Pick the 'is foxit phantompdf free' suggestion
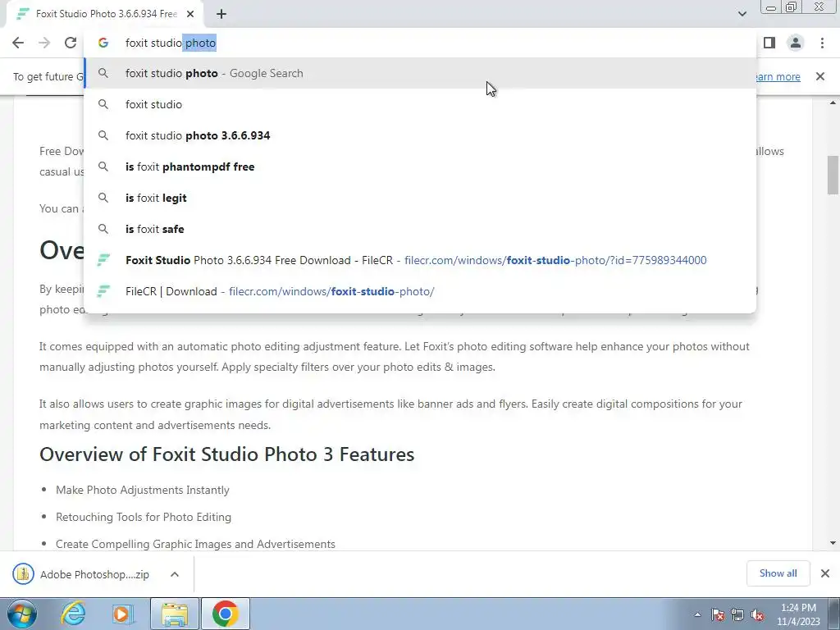The image size is (840, 630). click(421, 167)
